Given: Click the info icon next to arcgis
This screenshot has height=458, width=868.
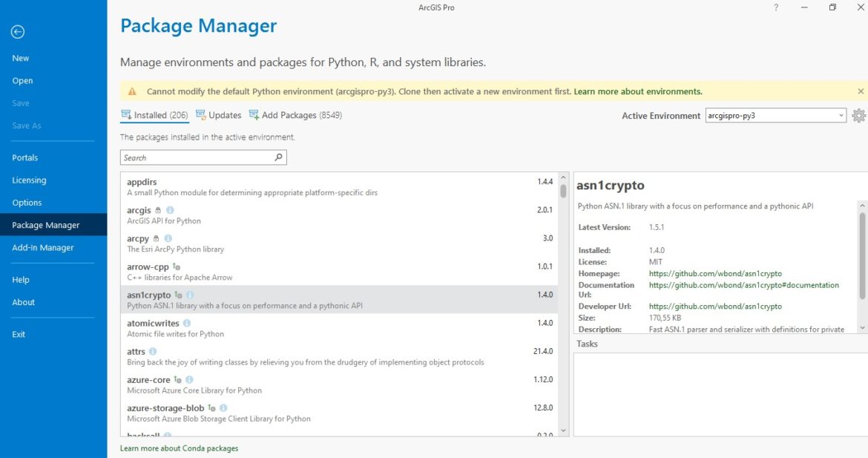Looking at the screenshot, I should [x=170, y=211].
